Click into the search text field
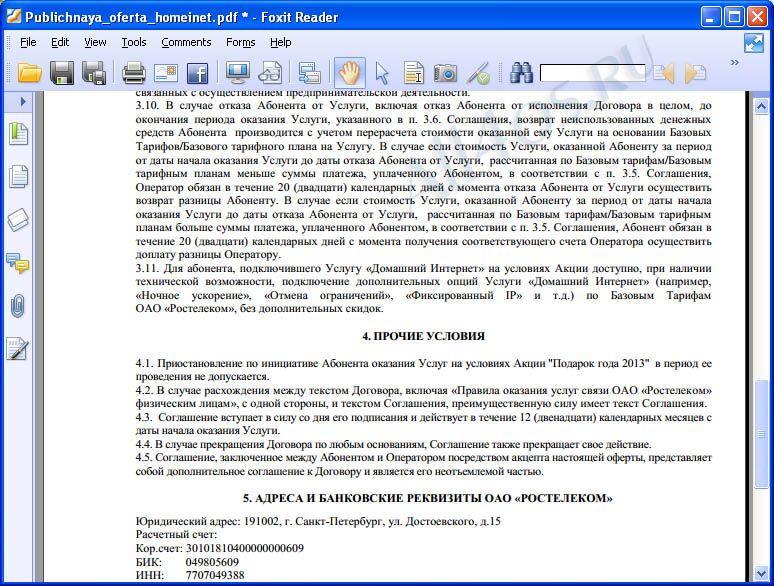This screenshot has height=586, width=774. pos(592,73)
